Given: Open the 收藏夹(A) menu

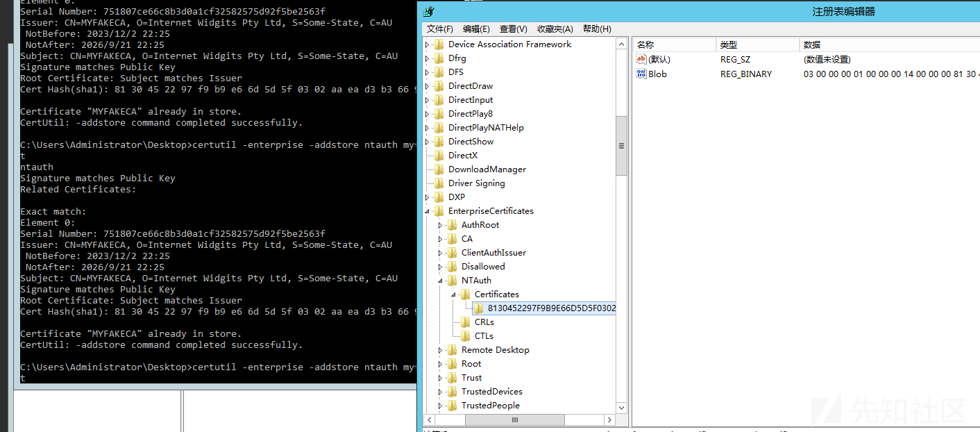Looking at the screenshot, I should 555,28.
